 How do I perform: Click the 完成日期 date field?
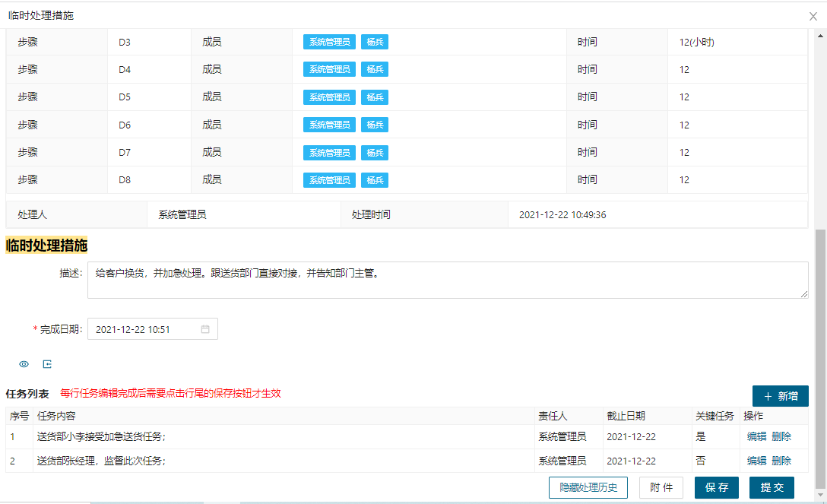(144, 329)
